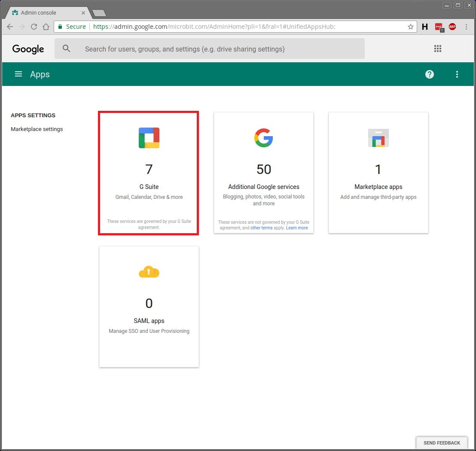Minimize the browser window
This screenshot has width=476, height=451.
coord(446,5)
